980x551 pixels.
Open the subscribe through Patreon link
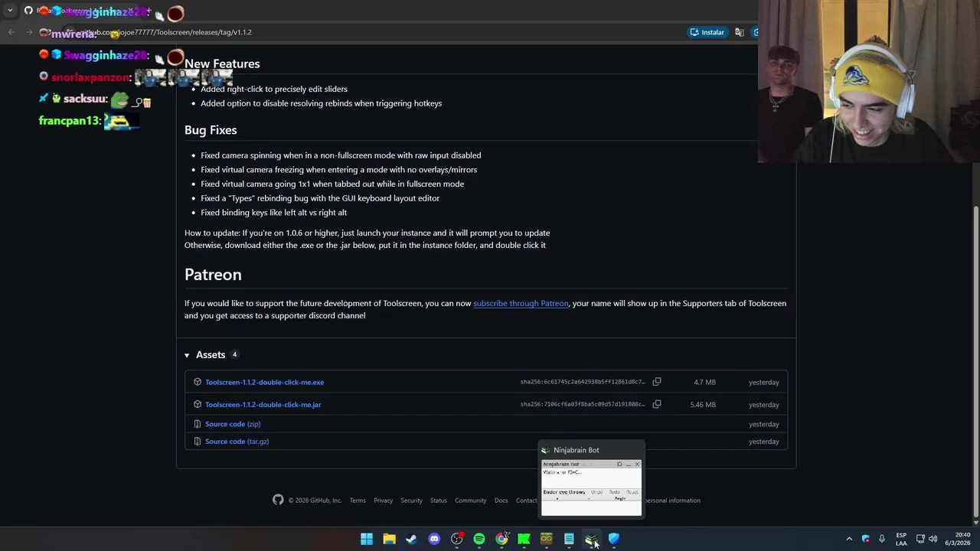(x=521, y=303)
